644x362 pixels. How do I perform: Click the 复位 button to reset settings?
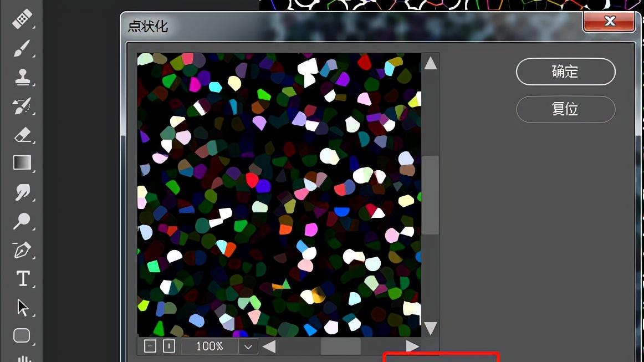[565, 109]
